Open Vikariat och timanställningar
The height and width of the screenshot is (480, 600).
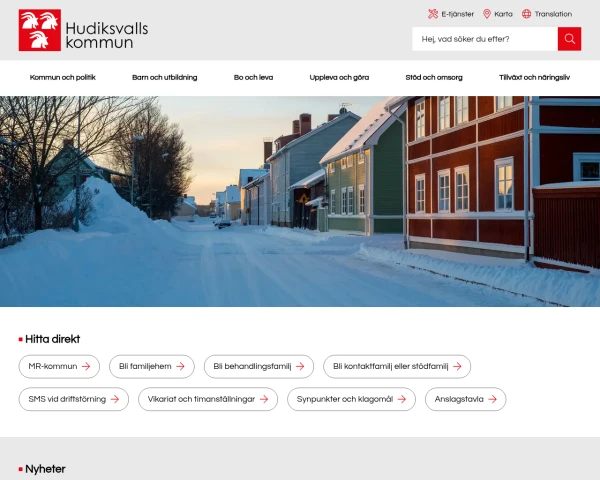(208, 399)
